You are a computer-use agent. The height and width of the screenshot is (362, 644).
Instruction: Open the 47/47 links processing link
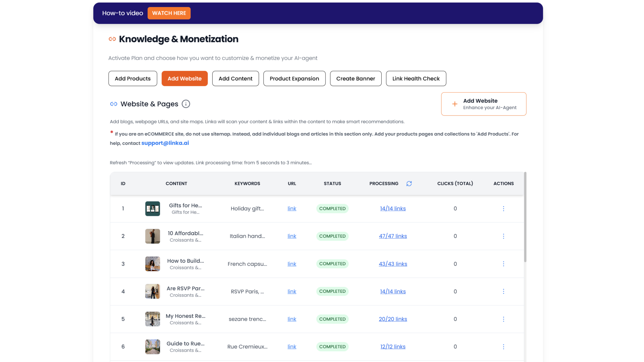coord(393,236)
